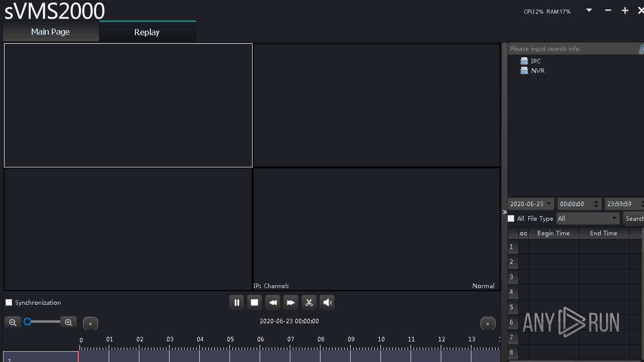Viewport: 644px width, 362px height.
Task: Select the bottom-left video pane
Action: click(128, 229)
